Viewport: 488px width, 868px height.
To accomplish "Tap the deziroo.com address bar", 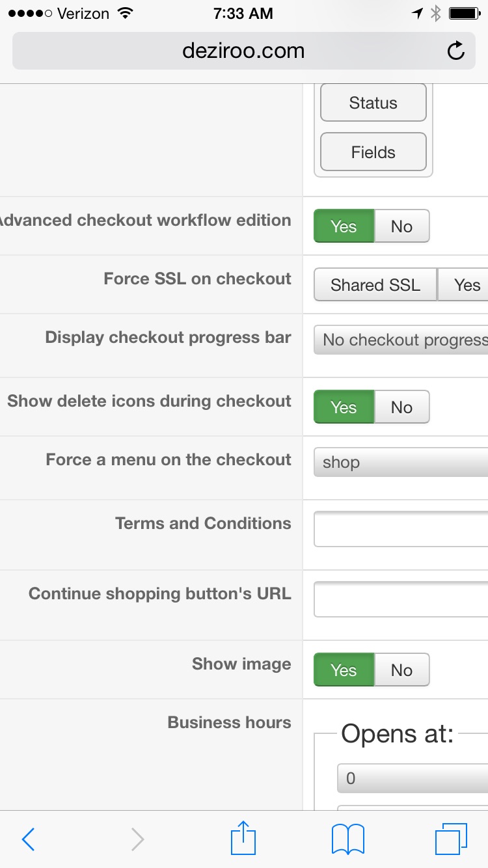I will [x=243, y=51].
